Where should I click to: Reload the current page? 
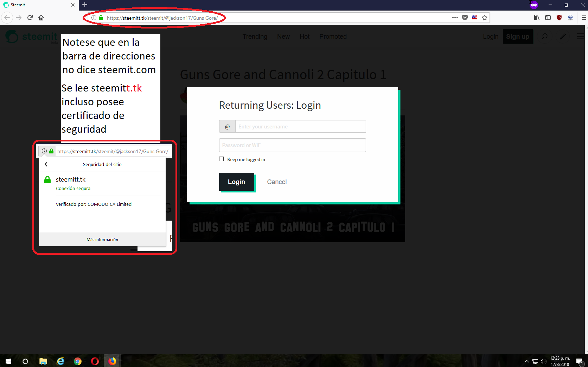pyautogui.click(x=30, y=18)
